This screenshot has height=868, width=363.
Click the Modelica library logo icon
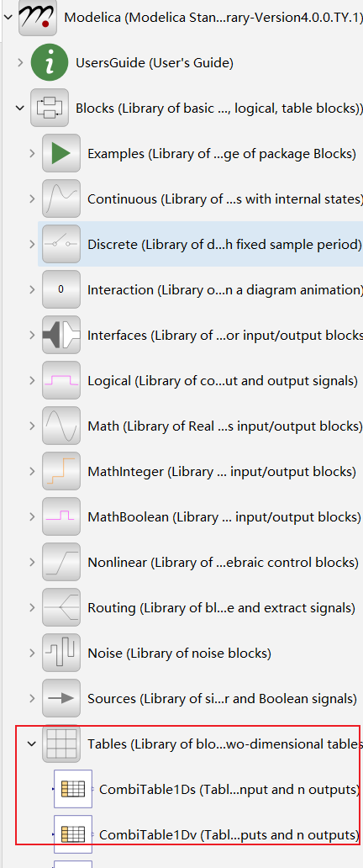click(x=38, y=17)
